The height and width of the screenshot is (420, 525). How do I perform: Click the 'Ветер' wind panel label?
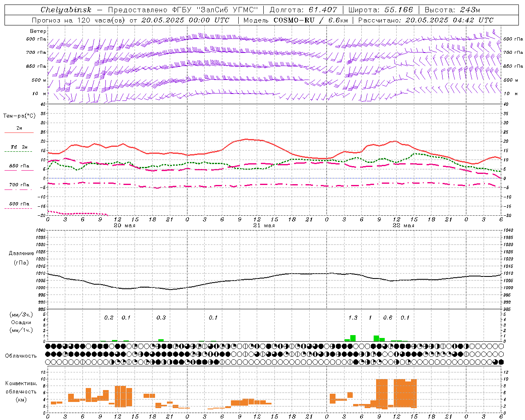coord(38,31)
